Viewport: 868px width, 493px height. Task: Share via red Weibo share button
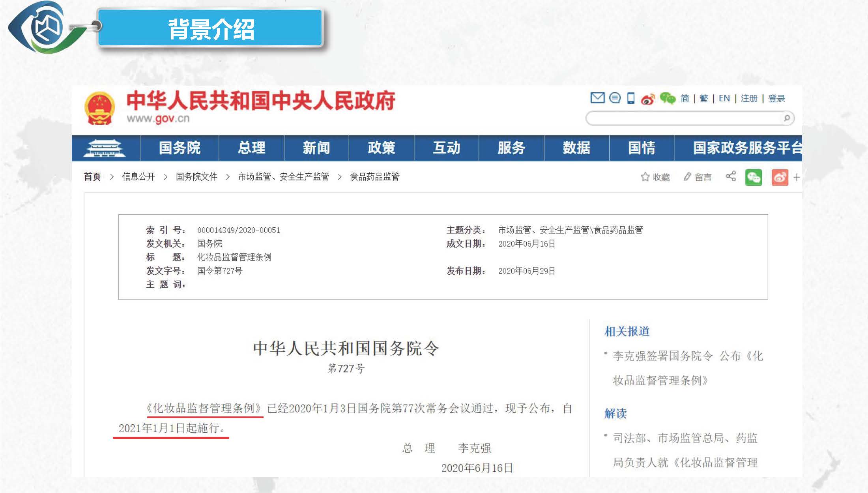click(780, 177)
